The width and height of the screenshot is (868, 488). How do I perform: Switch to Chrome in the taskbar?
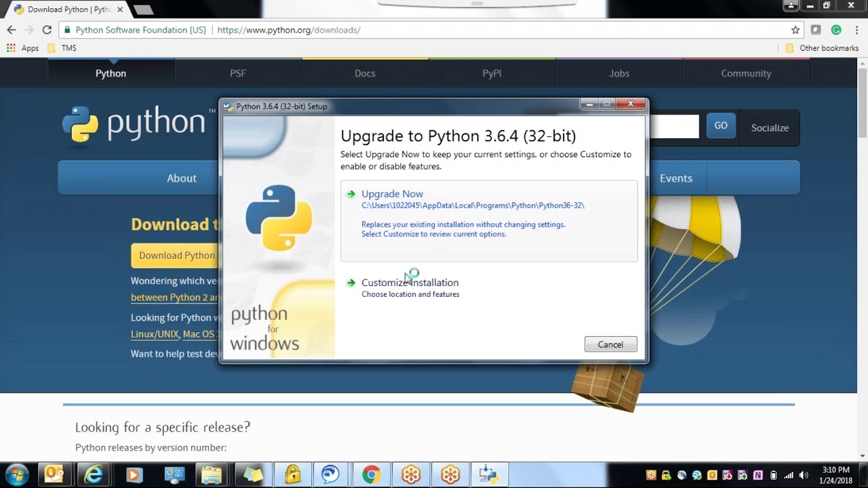pyautogui.click(x=371, y=474)
